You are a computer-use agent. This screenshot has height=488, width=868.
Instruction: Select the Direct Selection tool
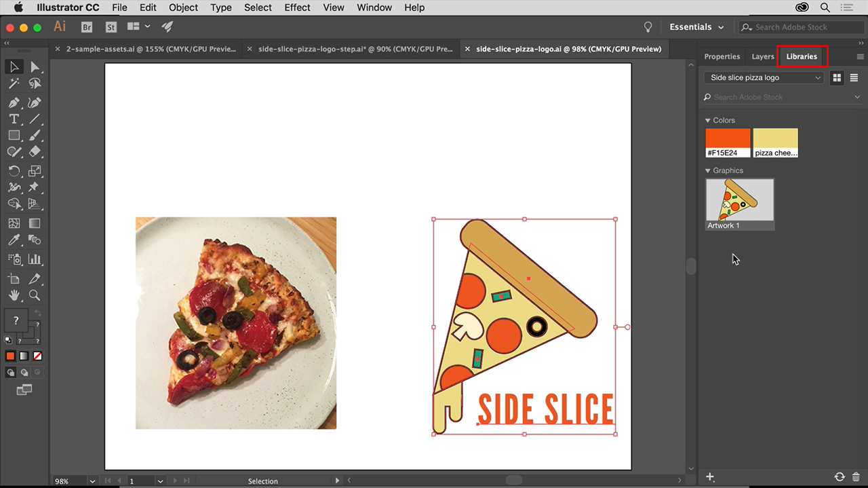[x=35, y=67]
